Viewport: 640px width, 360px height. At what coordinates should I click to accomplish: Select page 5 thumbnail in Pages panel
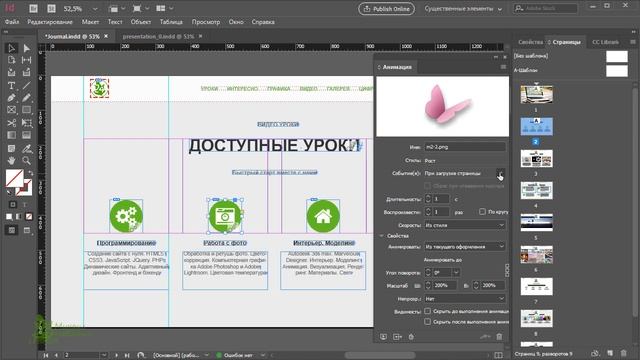coord(537,222)
